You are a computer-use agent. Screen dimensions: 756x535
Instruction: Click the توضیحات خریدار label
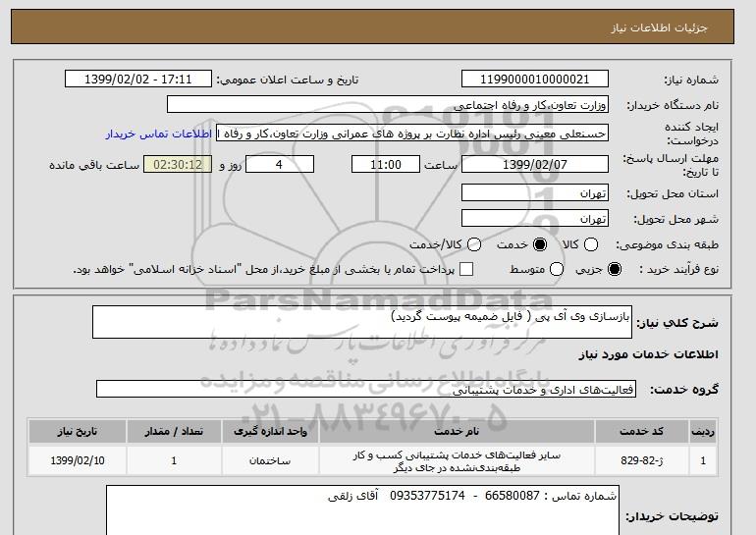673,516
